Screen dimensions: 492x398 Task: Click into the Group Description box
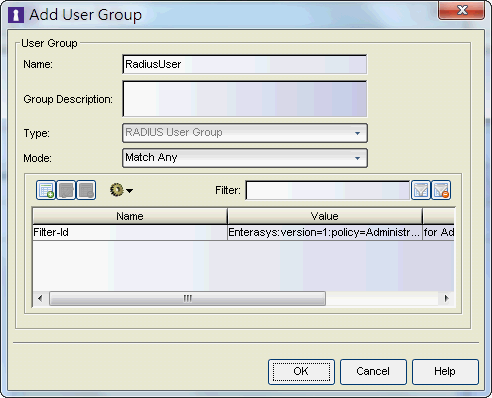pyautogui.click(x=245, y=99)
